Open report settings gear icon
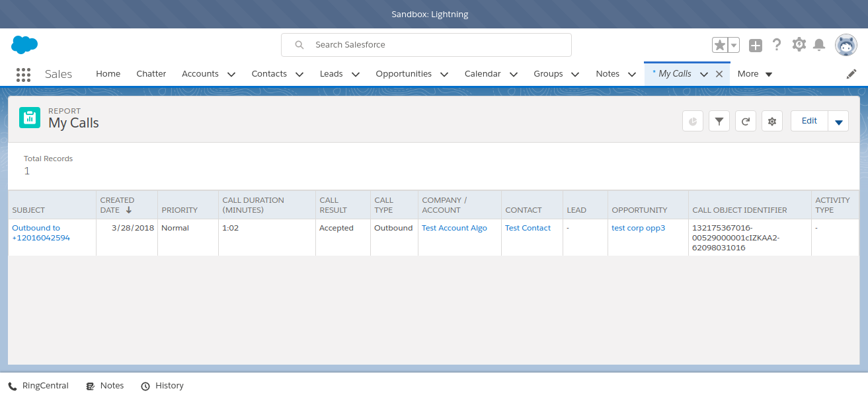This screenshot has width=868, height=399. (771, 122)
